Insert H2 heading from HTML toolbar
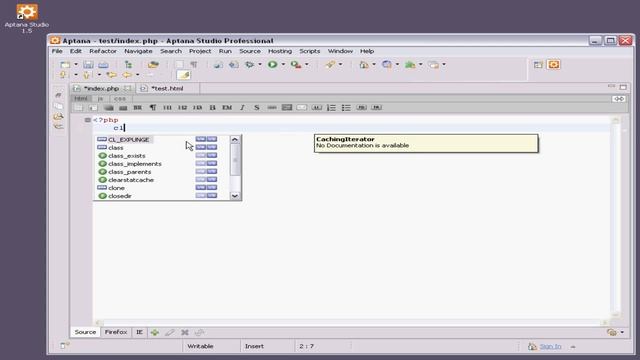The image size is (640, 360). point(182,107)
